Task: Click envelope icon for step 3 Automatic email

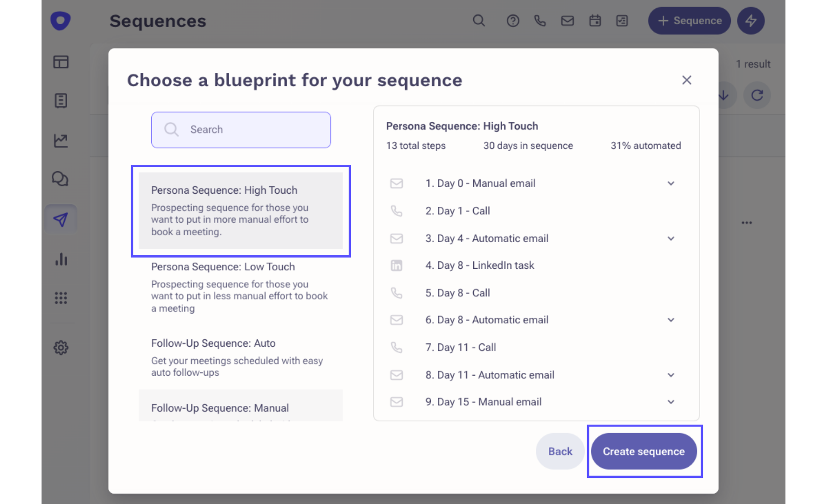Action: pyautogui.click(x=396, y=238)
